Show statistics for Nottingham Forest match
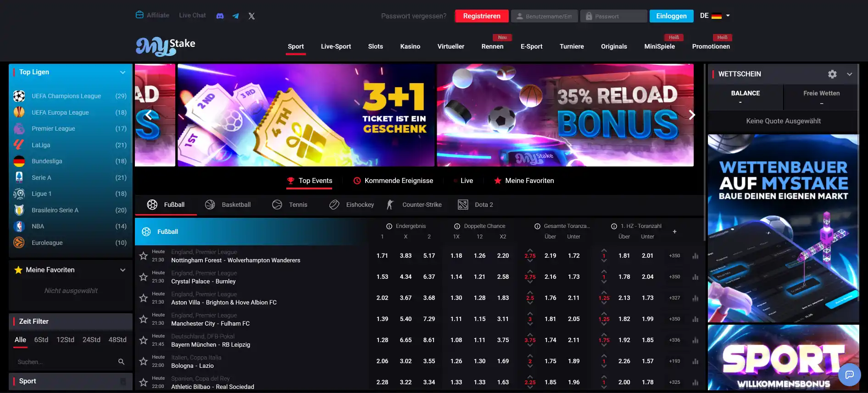 tap(695, 256)
